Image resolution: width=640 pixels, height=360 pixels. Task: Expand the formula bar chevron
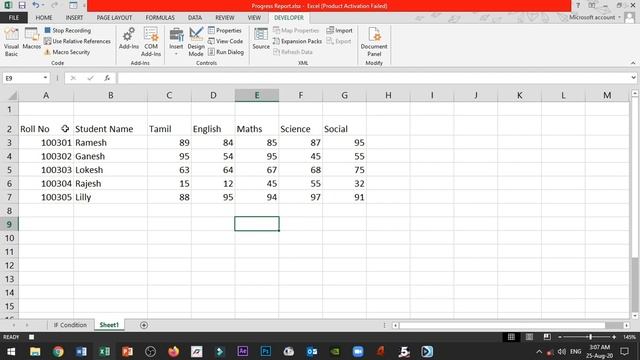(633, 78)
